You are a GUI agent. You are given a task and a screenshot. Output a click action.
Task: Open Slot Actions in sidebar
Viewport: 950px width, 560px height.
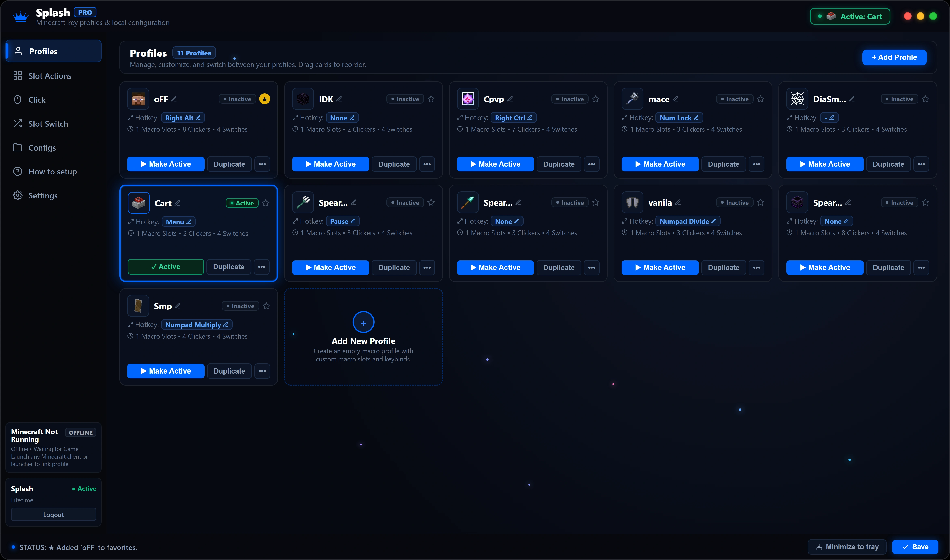pyautogui.click(x=54, y=76)
